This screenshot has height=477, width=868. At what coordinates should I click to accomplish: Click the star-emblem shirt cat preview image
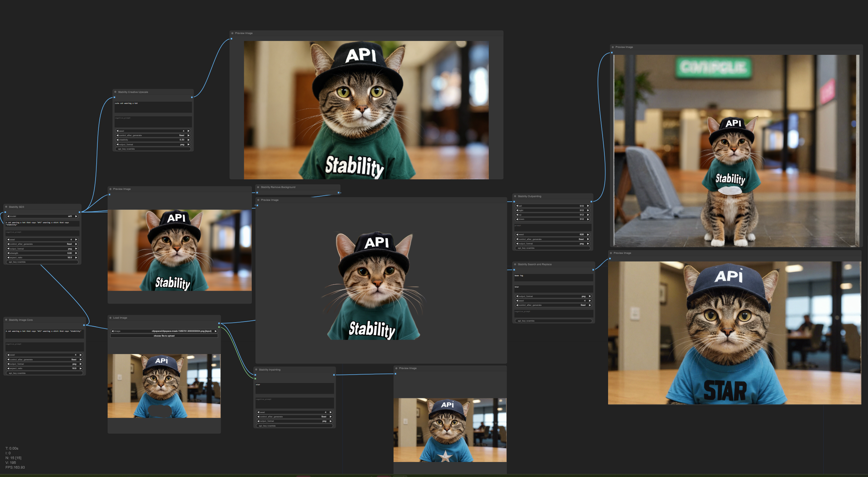point(450,430)
